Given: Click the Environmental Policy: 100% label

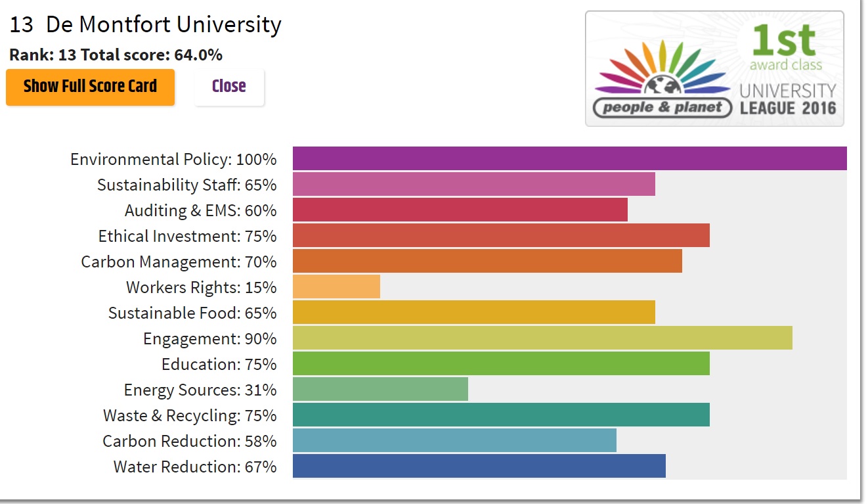Looking at the screenshot, I should coord(173,160).
